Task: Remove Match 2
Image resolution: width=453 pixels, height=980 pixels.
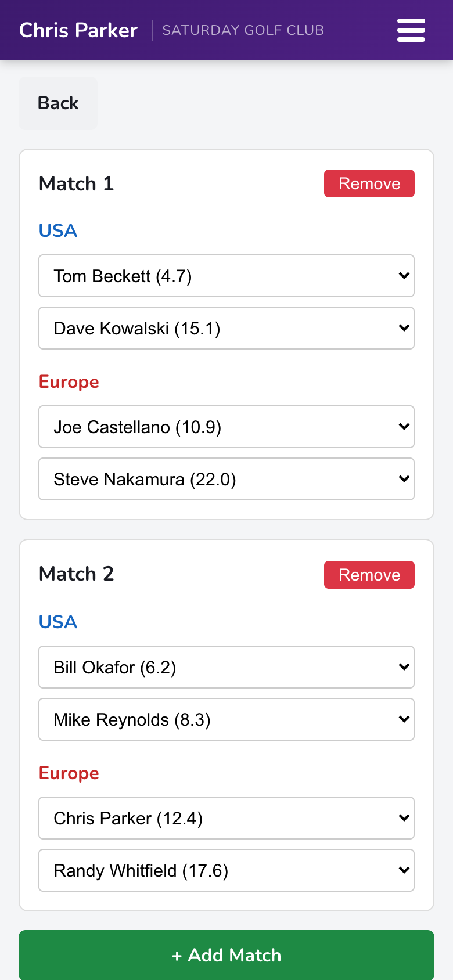Action: point(369,575)
